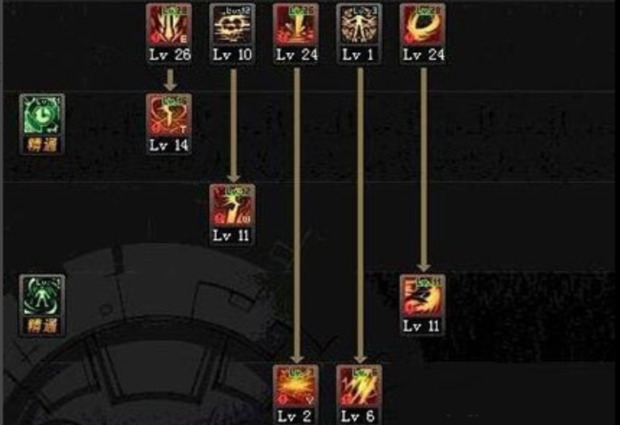Click the red lightning bolts skill icon

[x=359, y=386]
